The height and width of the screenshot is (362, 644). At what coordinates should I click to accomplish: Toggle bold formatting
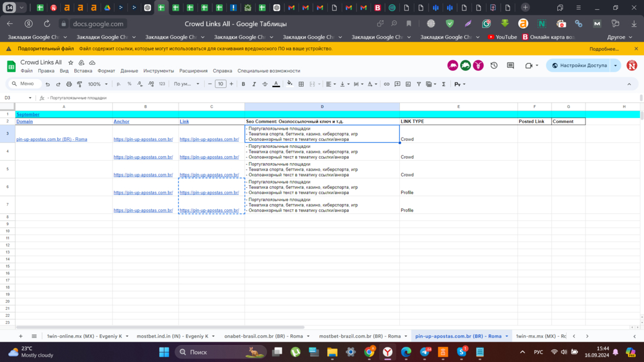pyautogui.click(x=244, y=84)
